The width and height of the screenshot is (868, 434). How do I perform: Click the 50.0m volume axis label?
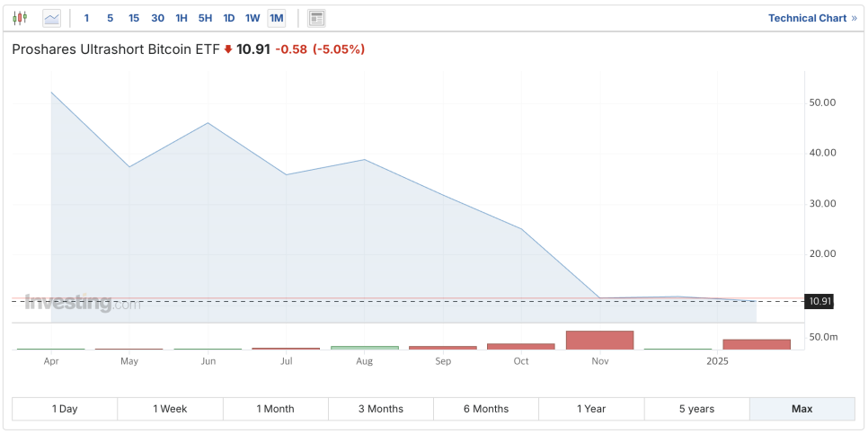pyautogui.click(x=826, y=337)
